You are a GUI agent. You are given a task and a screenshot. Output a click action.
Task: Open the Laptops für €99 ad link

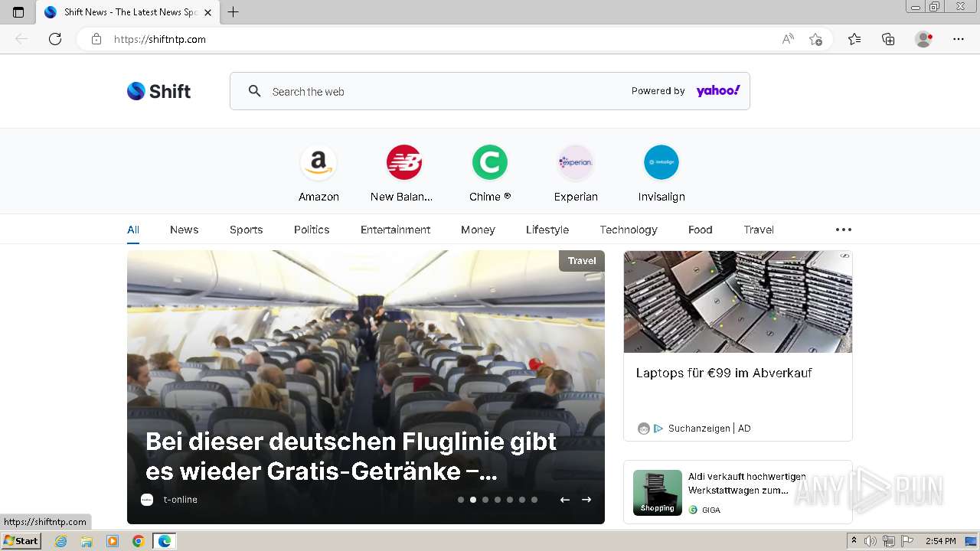[x=724, y=373]
